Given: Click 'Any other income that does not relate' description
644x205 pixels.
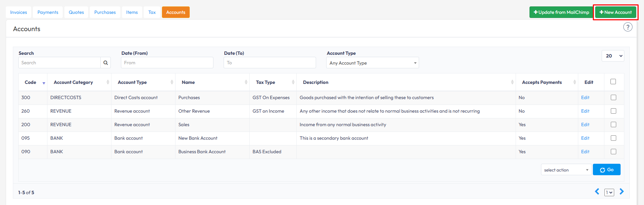Looking at the screenshot, I should pos(390,111).
